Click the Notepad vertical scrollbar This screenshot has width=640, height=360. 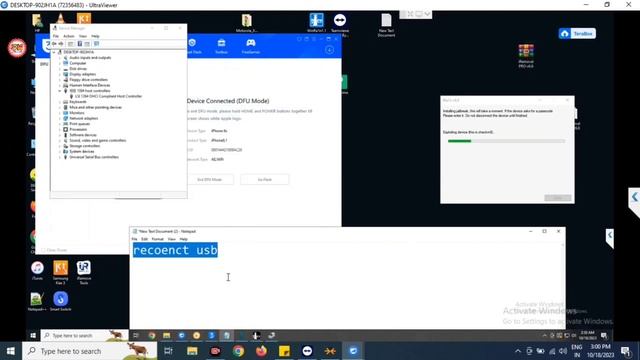pos(562,286)
